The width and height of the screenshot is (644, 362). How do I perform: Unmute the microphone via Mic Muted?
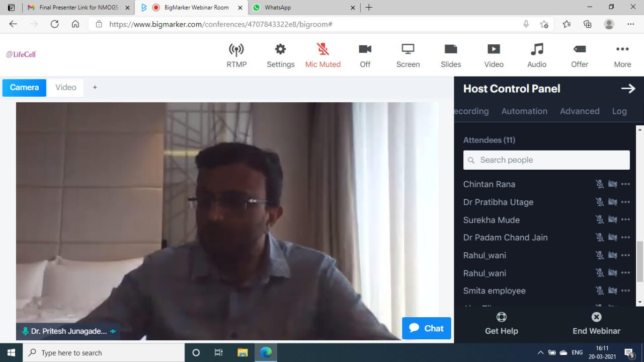coord(323,55)
